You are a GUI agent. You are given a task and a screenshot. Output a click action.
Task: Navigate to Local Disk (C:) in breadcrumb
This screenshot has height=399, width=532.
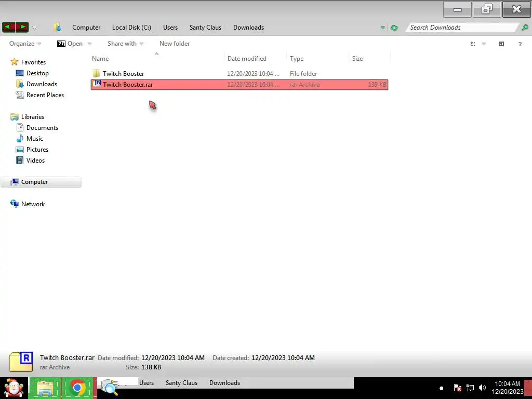(x=131, y=28)
